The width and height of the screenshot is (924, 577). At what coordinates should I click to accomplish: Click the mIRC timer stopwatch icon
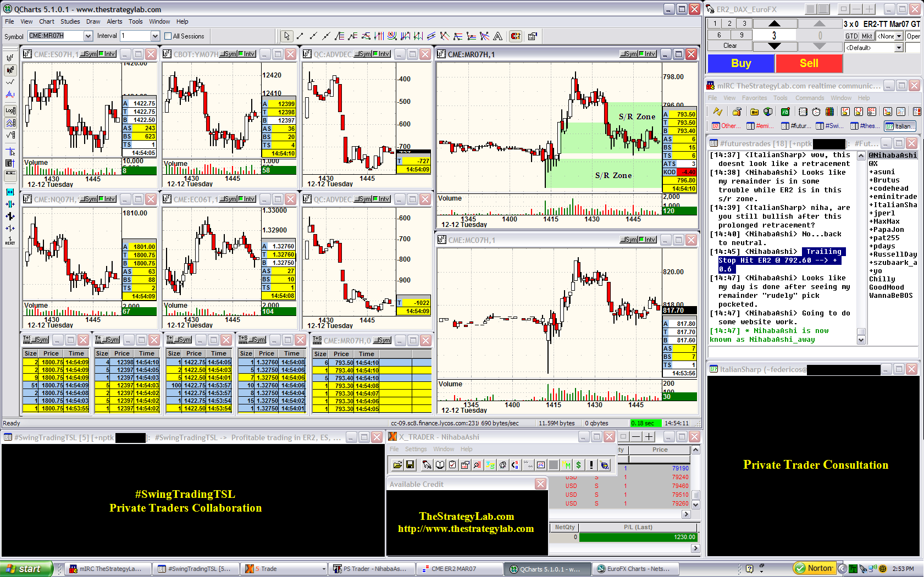[816, 112]
